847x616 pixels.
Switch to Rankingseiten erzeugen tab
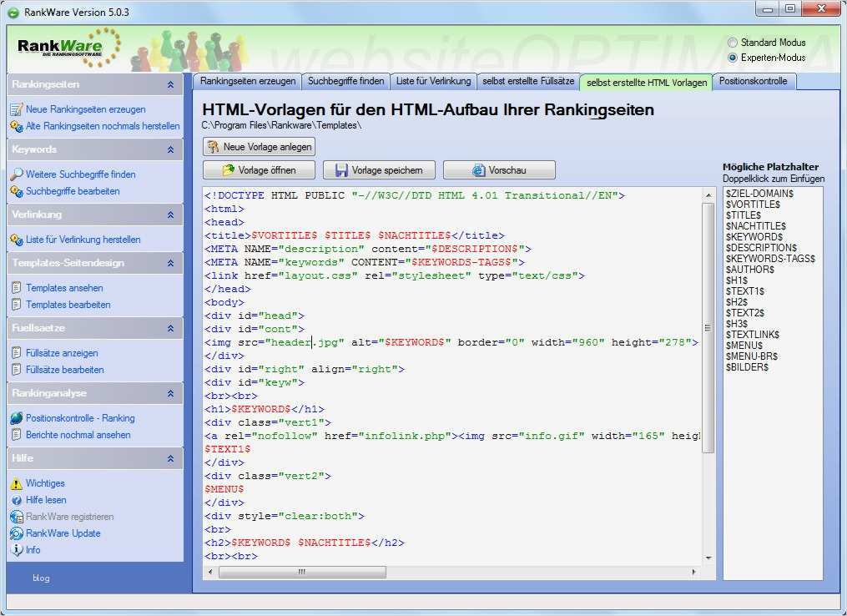[x=247, y=81]
